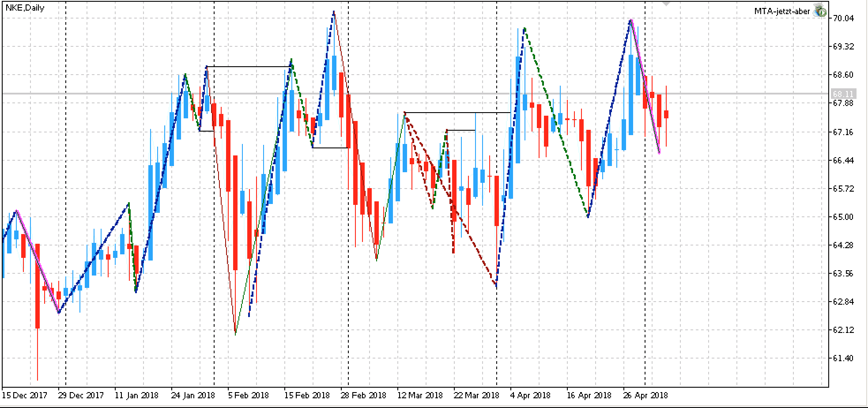
Task: Click the 16 Apr 2018 date label
Action: (x=589, y=395)
